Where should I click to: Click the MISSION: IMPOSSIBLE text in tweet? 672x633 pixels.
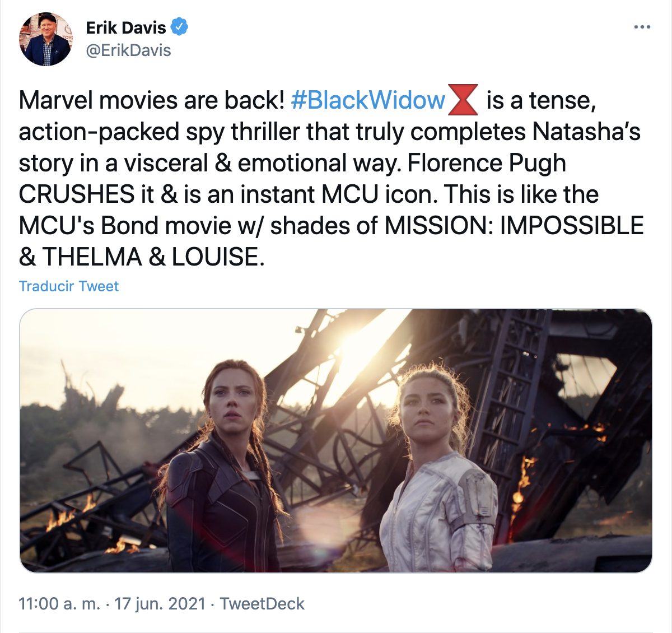click(x=514, y=226)
